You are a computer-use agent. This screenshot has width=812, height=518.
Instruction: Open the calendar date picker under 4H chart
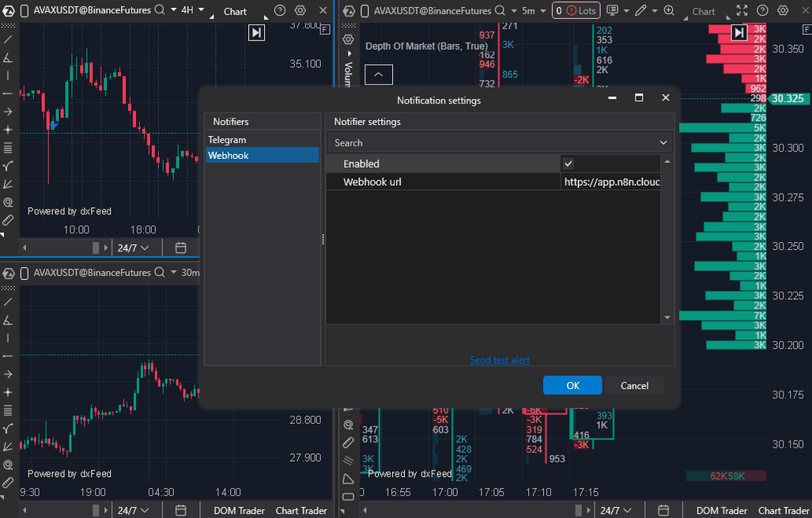point(180,248)
